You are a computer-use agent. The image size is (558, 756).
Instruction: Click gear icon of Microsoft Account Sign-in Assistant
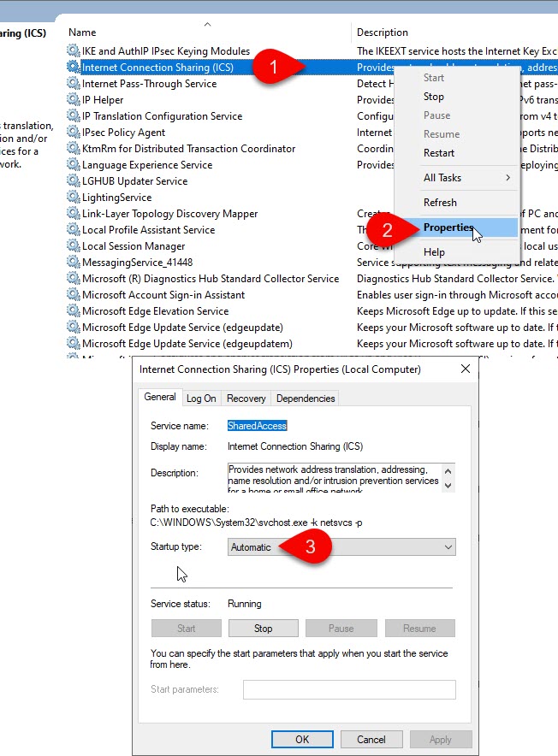(x=74, y=294)
